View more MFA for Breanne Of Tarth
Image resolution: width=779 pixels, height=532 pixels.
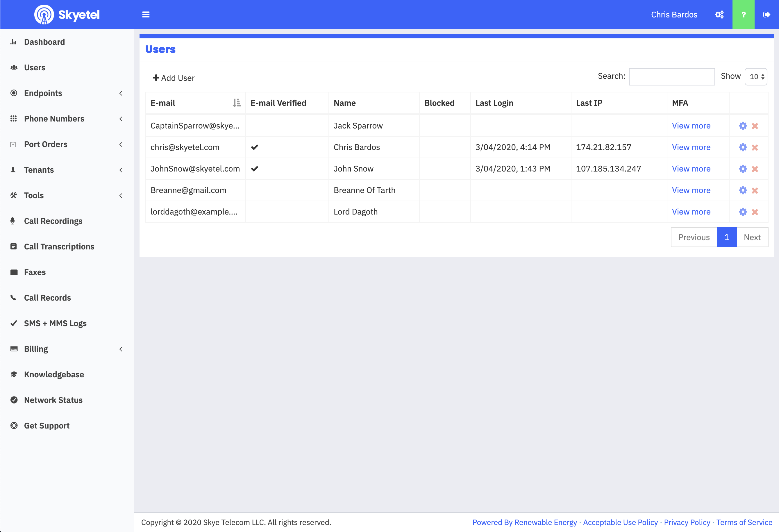tap(691, 190)
